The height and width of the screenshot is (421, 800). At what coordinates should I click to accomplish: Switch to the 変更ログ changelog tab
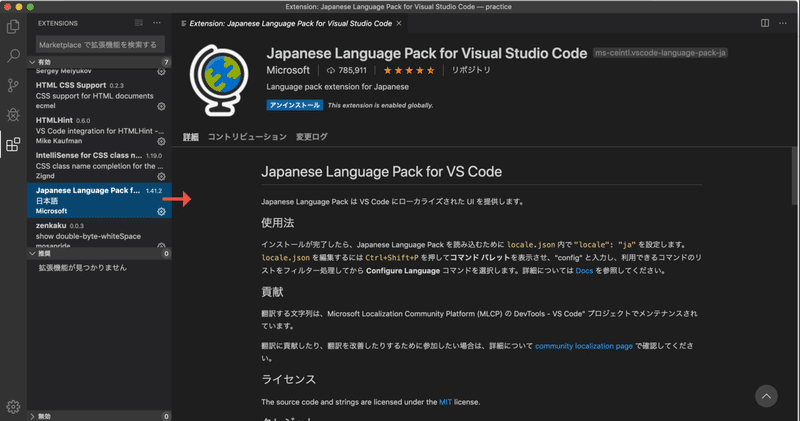[312, 137]
